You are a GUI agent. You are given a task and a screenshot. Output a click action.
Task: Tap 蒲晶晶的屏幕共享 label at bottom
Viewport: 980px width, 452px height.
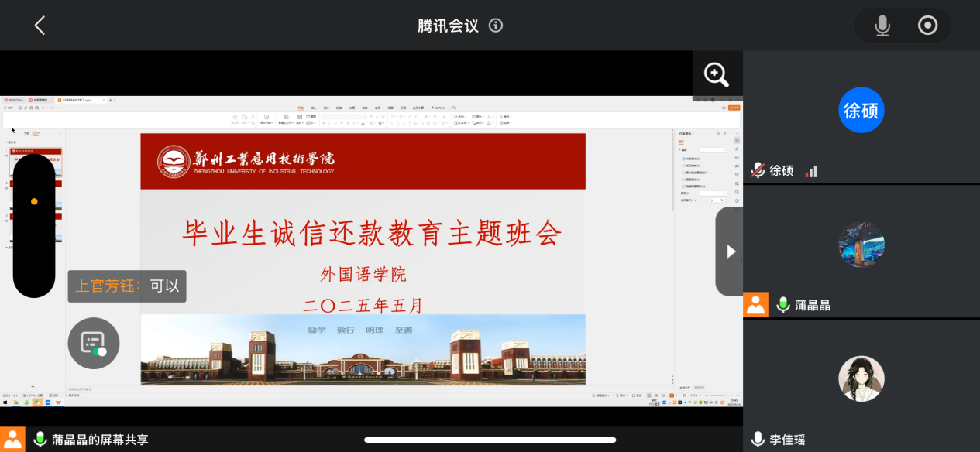[x=100, y=440]
